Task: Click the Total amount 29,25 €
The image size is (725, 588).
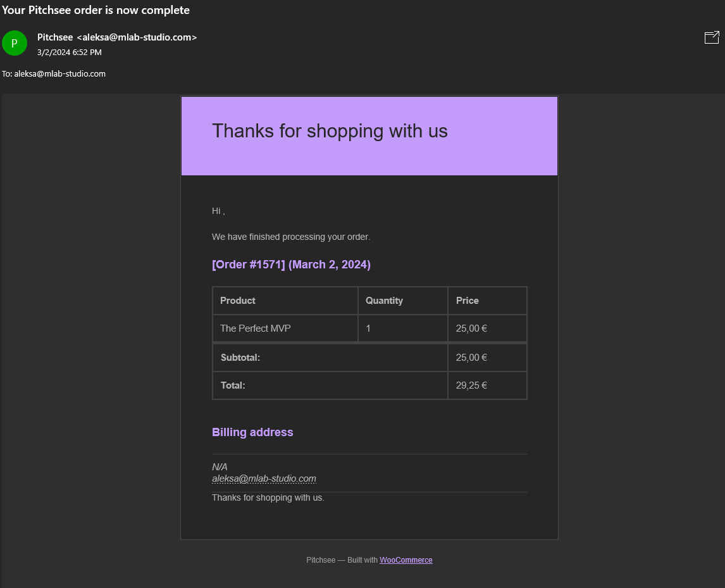Action: tap(471, 385)
